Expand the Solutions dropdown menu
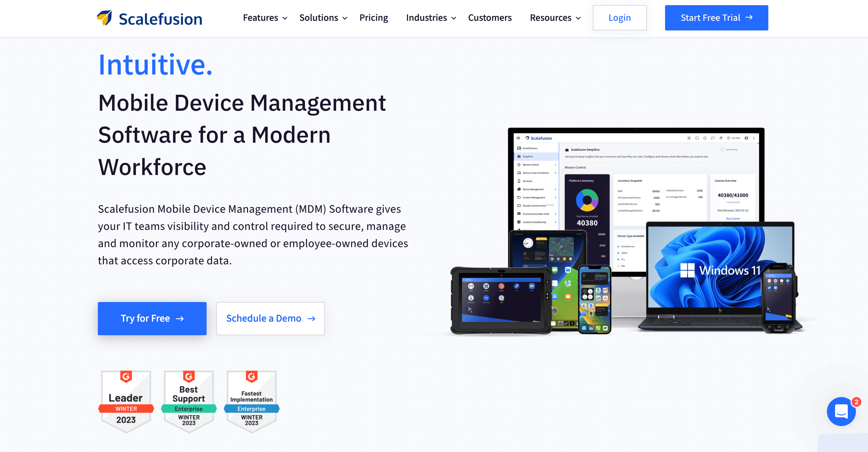868x452 pixels. [323, 18]
